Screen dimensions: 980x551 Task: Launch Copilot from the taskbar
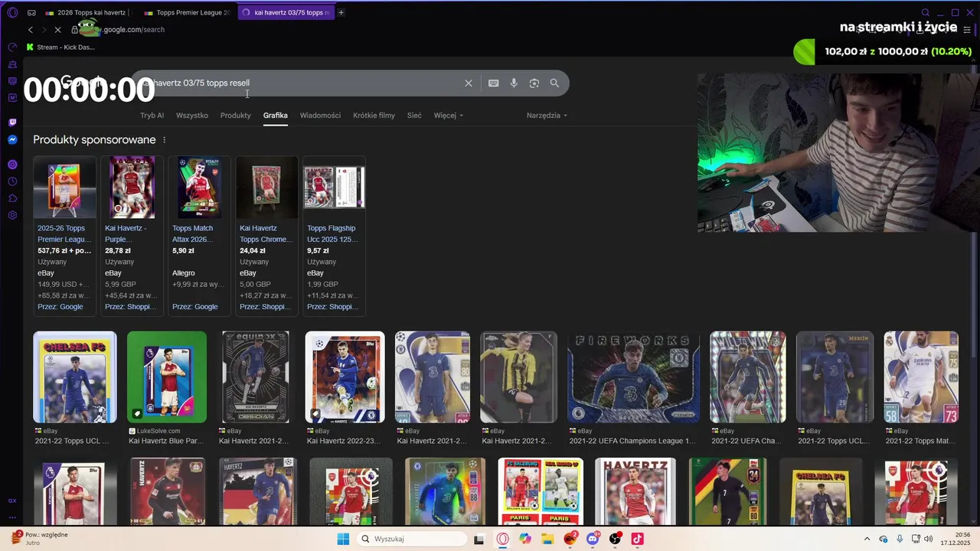[x=524, y=539]
